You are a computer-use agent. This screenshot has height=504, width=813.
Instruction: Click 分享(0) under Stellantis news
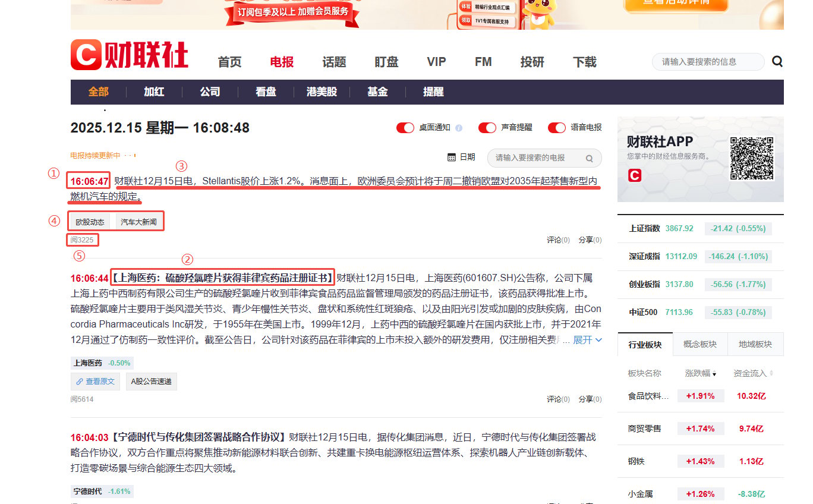[590, 240]
